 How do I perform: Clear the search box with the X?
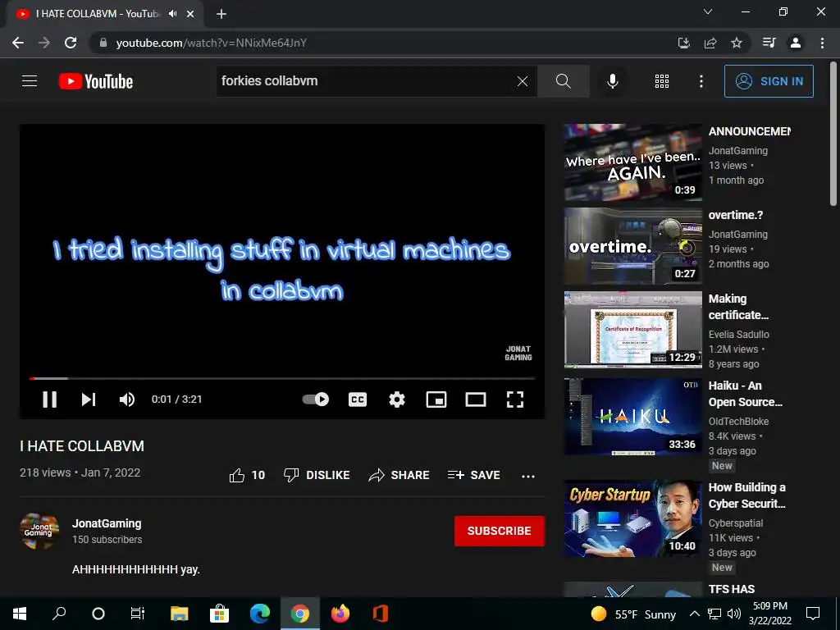point(523,81)
